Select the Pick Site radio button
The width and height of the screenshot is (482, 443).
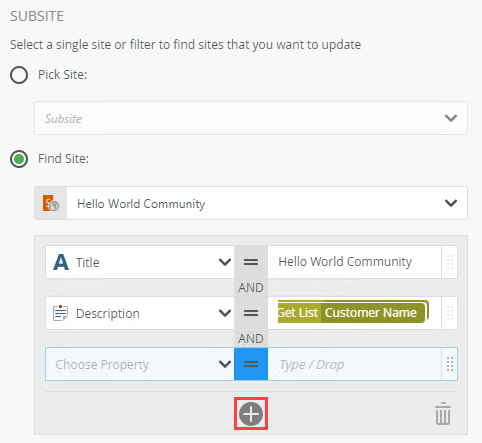(x=19, y=75)
